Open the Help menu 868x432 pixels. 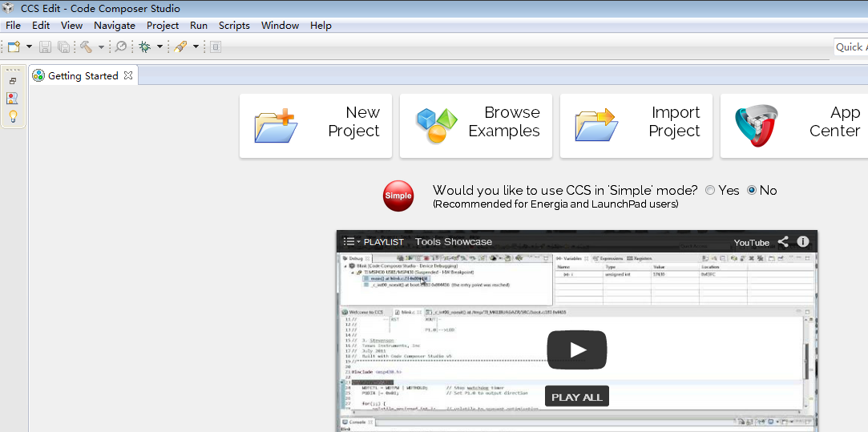tap(321, 26)
